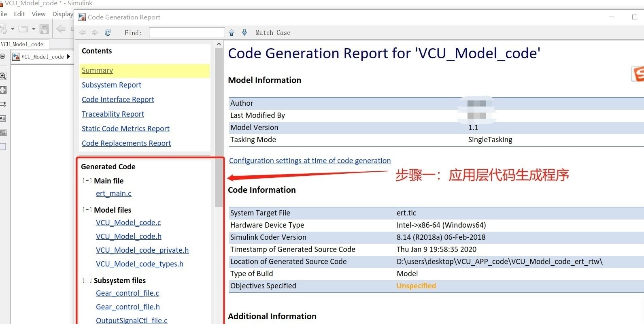Open the Subsystem Report link
The height and width of the screenshot is (324, 644).
pos(111,85)
